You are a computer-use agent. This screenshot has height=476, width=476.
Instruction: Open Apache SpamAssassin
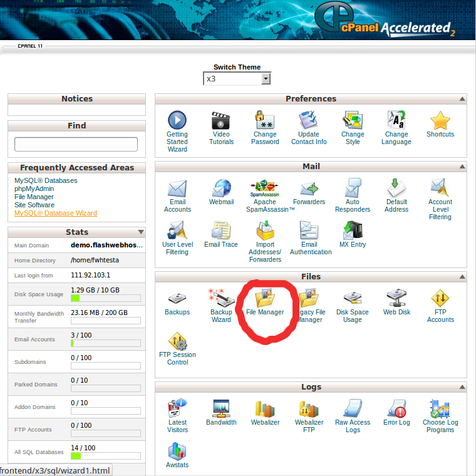[265, 189]
